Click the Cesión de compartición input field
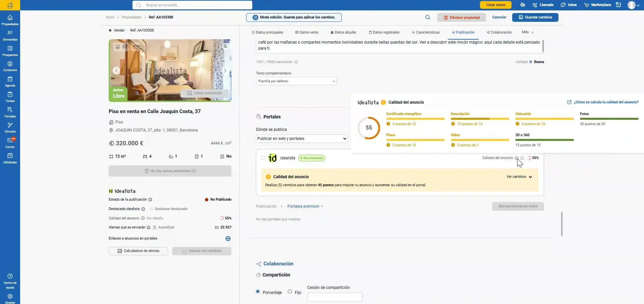Image resolution: width=644 pixels, height=304 pixels. pos(335,297)
